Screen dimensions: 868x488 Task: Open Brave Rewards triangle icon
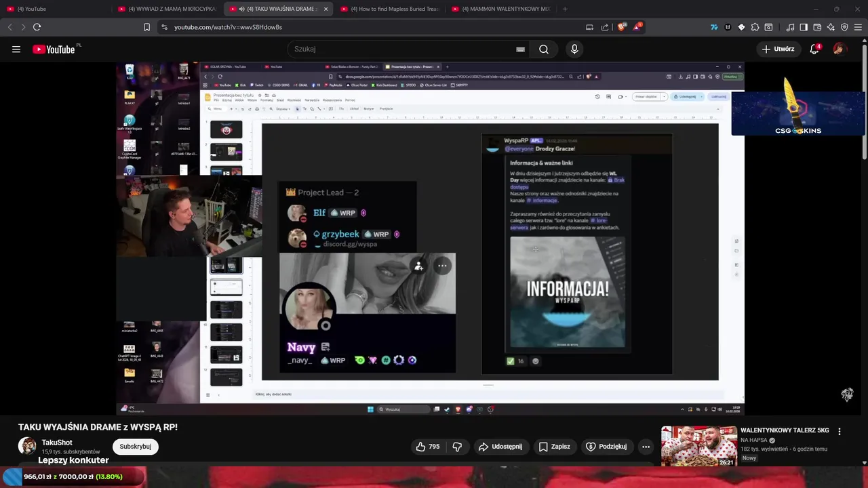click(637, 27)
